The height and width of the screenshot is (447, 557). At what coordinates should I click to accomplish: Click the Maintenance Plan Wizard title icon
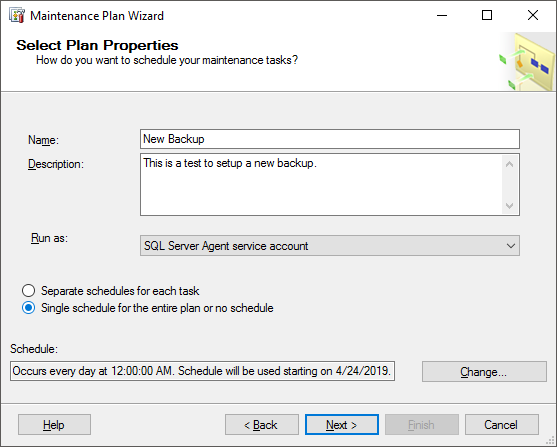[x=17, y=16]
